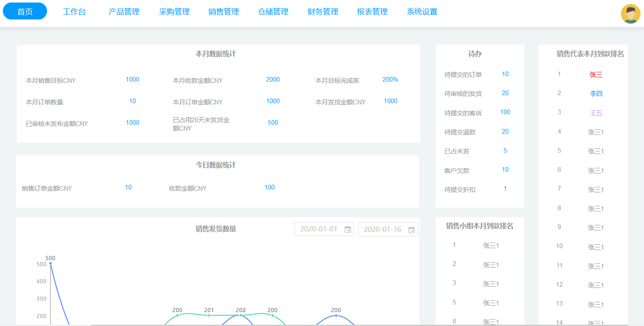
Task: Open the 工作台 menu
Action: [x=74, y=12]
